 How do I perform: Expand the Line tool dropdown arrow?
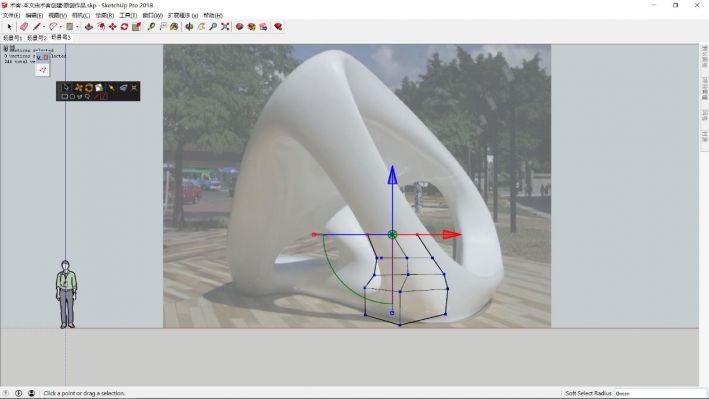43,27
